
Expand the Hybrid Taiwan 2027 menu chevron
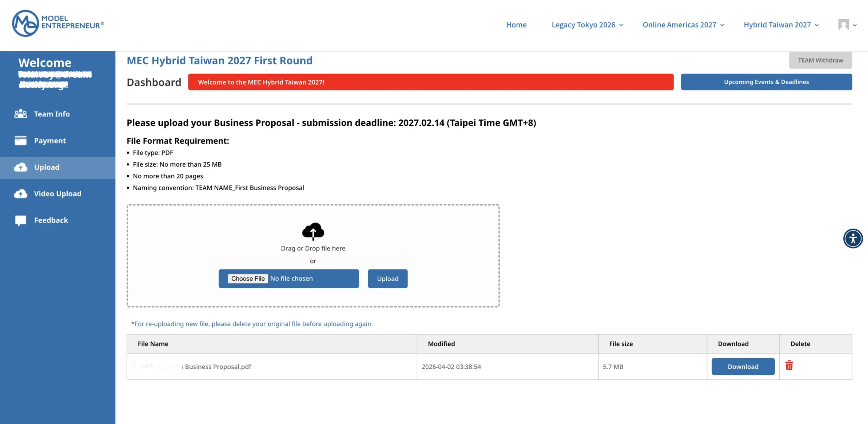pos(817,25)
